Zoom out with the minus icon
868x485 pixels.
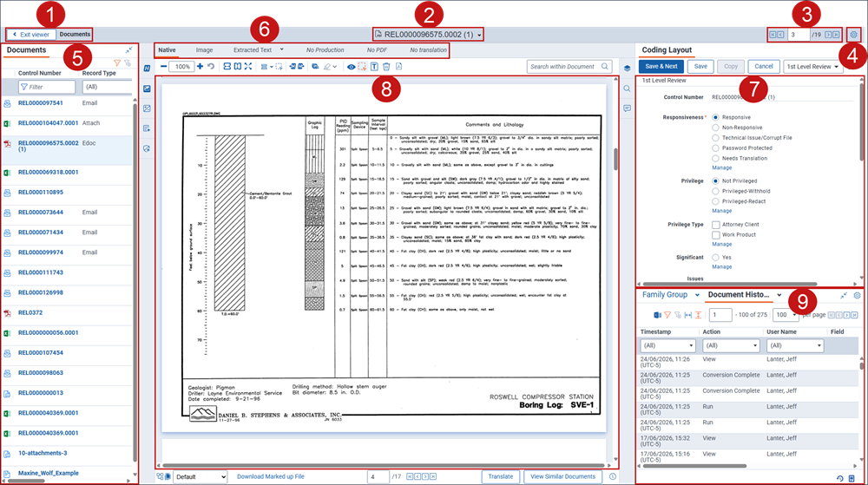163,66
